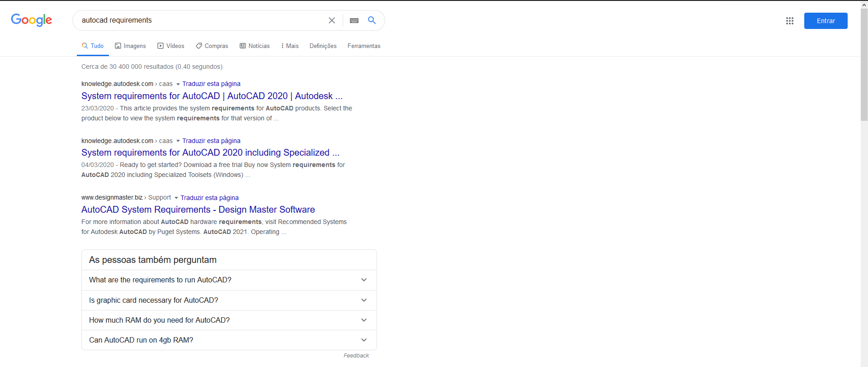Screen dimensions: 868x367
Task: Switch to the Vídeos tab
Action: click(x=170, y=46)
